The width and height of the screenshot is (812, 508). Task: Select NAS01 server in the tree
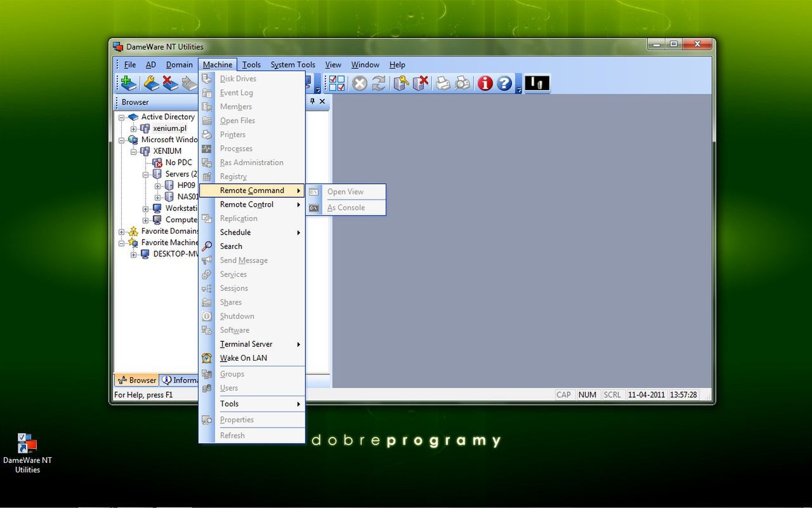pos(188,197)
